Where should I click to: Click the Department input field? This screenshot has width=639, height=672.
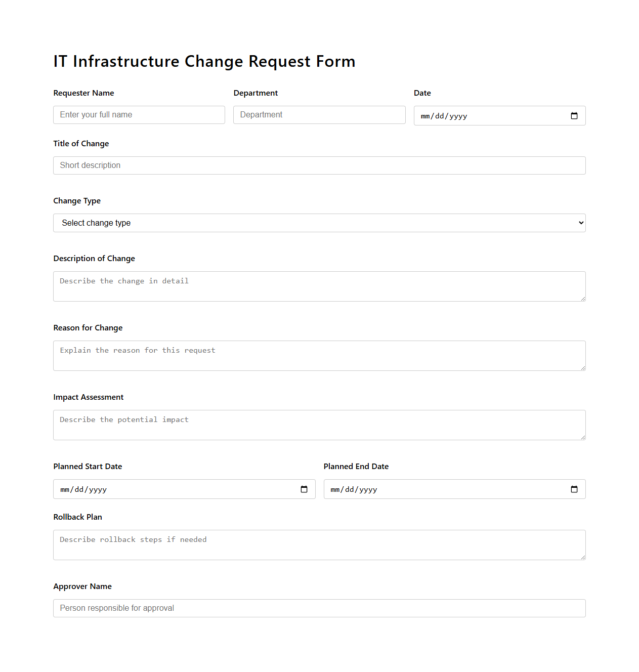click(319, 115)
